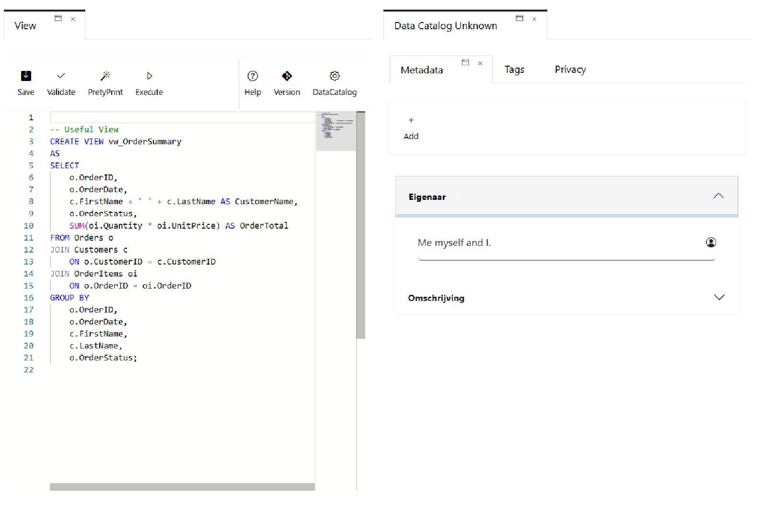Viewport: 762px width, 532px height.
Task: Click the editor vertical scrollbar thumb
Action: pyautogui.click(x=361, y=225)
